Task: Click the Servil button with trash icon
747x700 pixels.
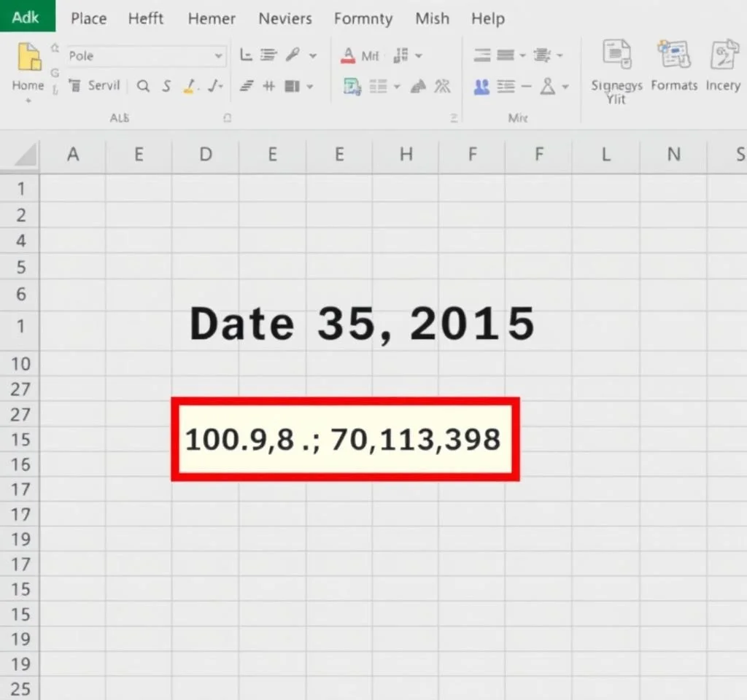Action: click(x=94, y=86)
